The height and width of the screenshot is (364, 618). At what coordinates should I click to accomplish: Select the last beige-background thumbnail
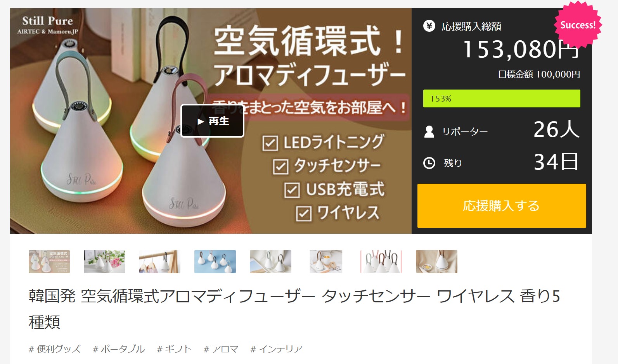click(x=436, y=262)
